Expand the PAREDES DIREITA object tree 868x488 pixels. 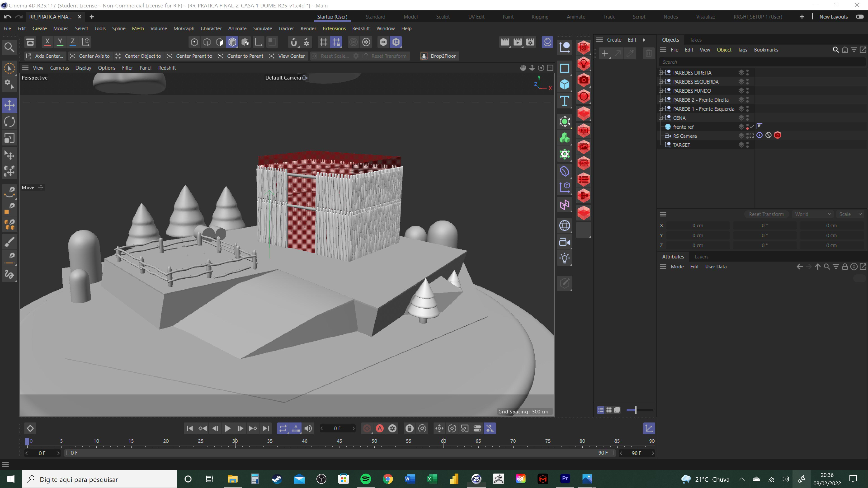tap(661, 73)
